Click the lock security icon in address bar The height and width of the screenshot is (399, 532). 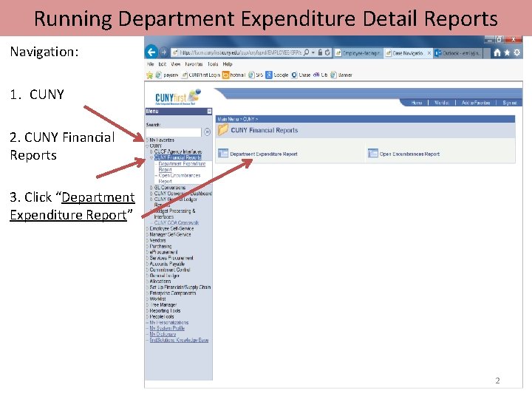tap(320, 52)
